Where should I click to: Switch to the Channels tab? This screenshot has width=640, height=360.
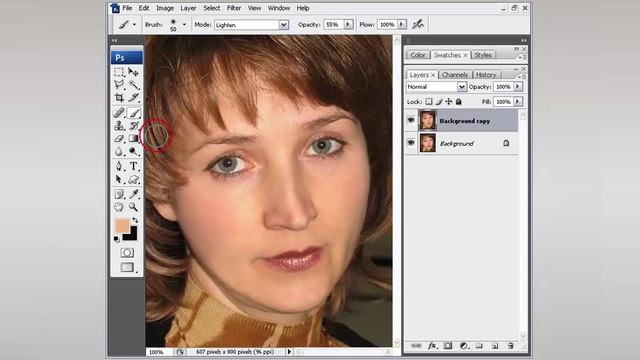[455, 75]
